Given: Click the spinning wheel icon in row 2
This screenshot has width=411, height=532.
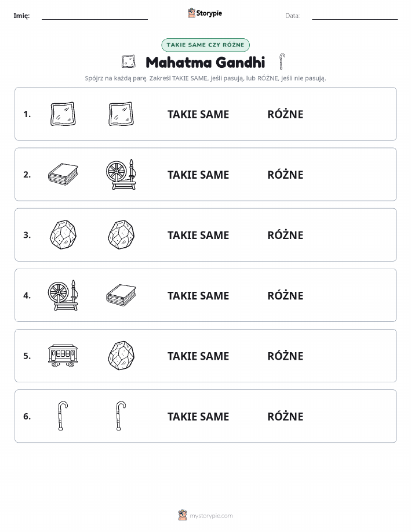Looking at the screenshot, I should tap(121, 175).
